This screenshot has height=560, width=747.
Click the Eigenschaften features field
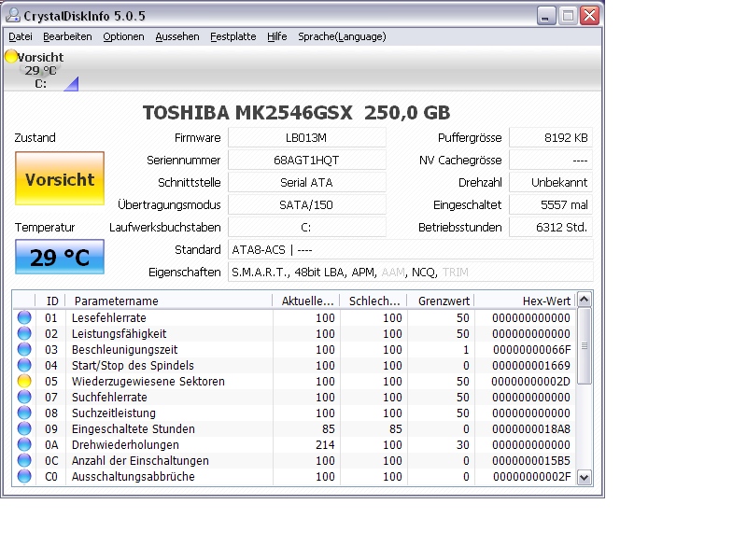[x=411, y=272]
